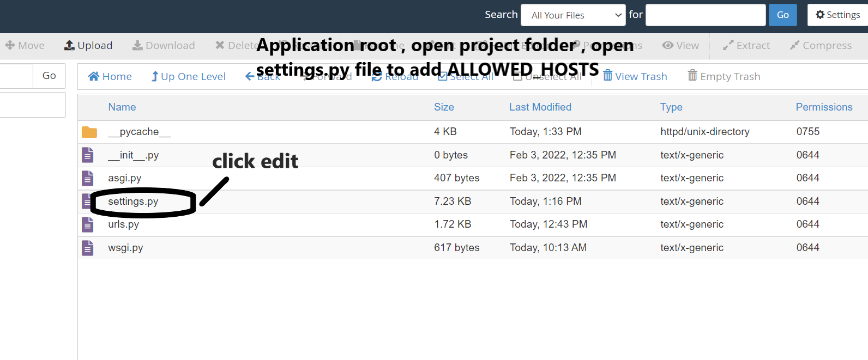Click the path Go button on left
The image size is (868, 360).
[49, 76]
